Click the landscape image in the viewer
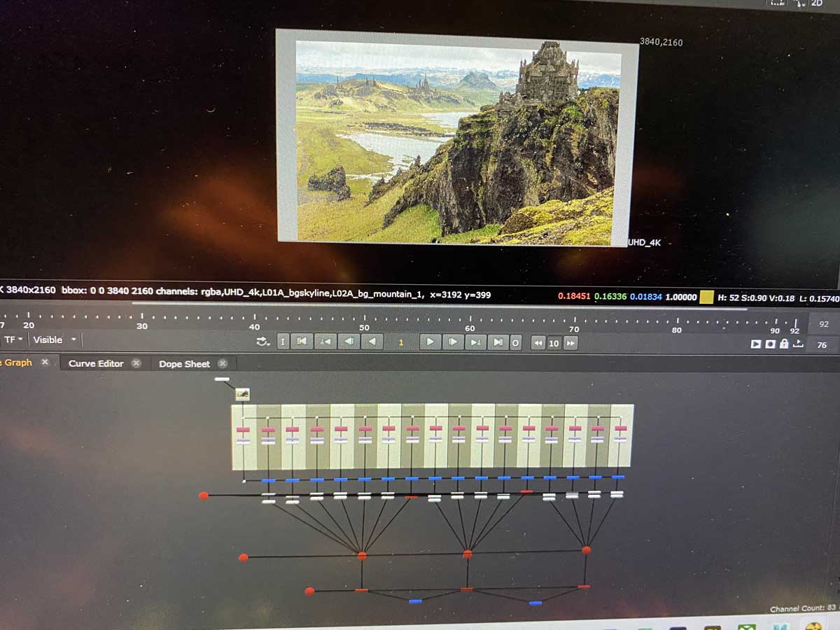 point(458,142)
